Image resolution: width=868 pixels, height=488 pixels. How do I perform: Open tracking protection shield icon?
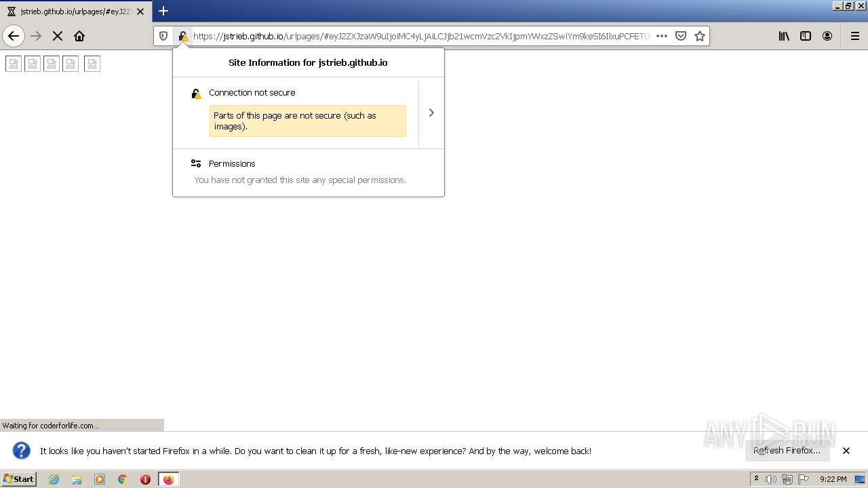(x=163, y=36)
